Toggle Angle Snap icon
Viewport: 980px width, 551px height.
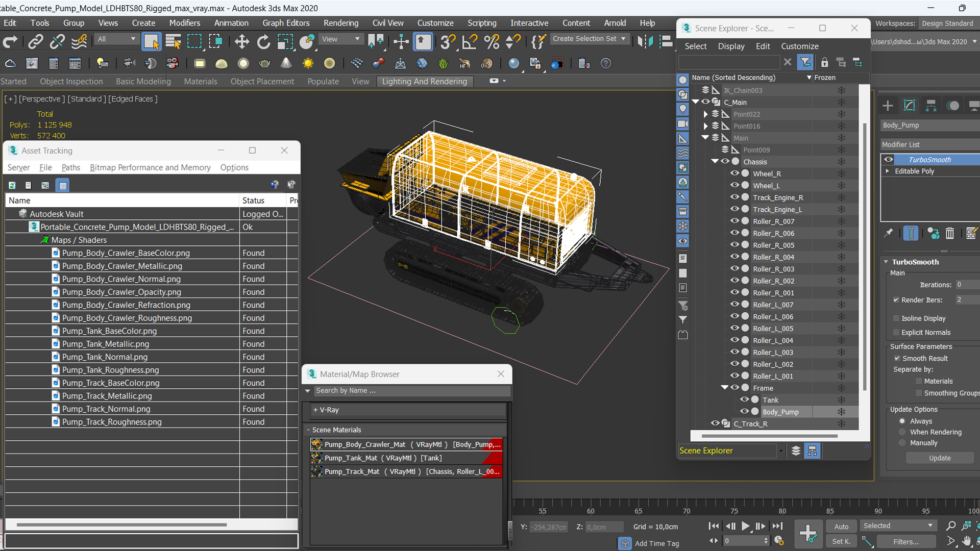tap(470, 42)
